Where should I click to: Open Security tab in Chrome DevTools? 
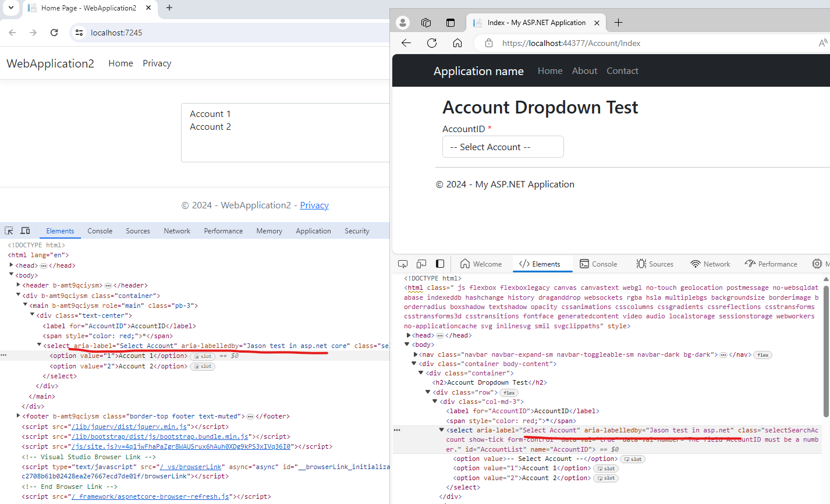point(357,231)
